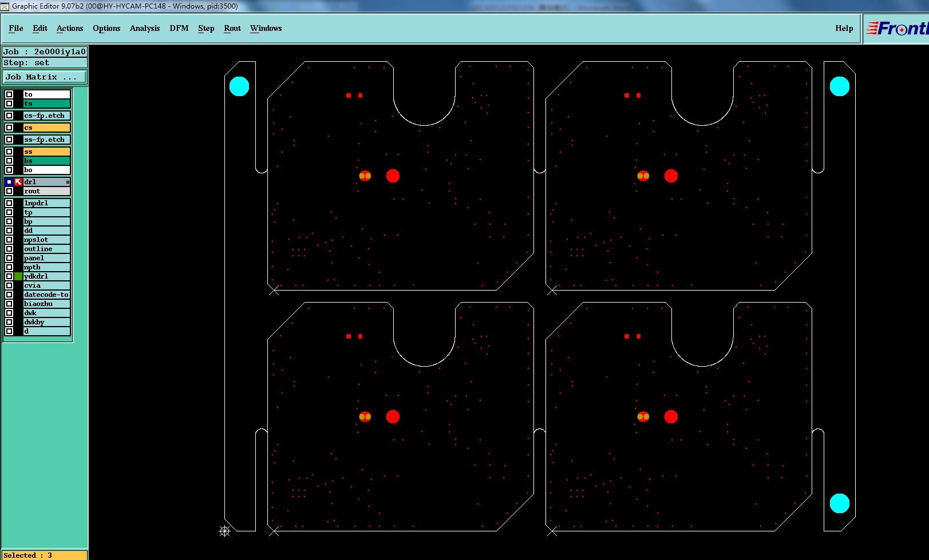Toggle the 'ts' layer checkbox
Image resolution: width=929 pixels, height=560 pixels.
point(9,104)
